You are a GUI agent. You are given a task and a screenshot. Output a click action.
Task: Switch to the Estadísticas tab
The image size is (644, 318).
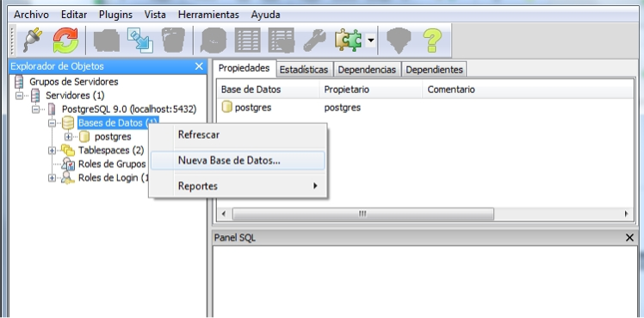point(304,70)
